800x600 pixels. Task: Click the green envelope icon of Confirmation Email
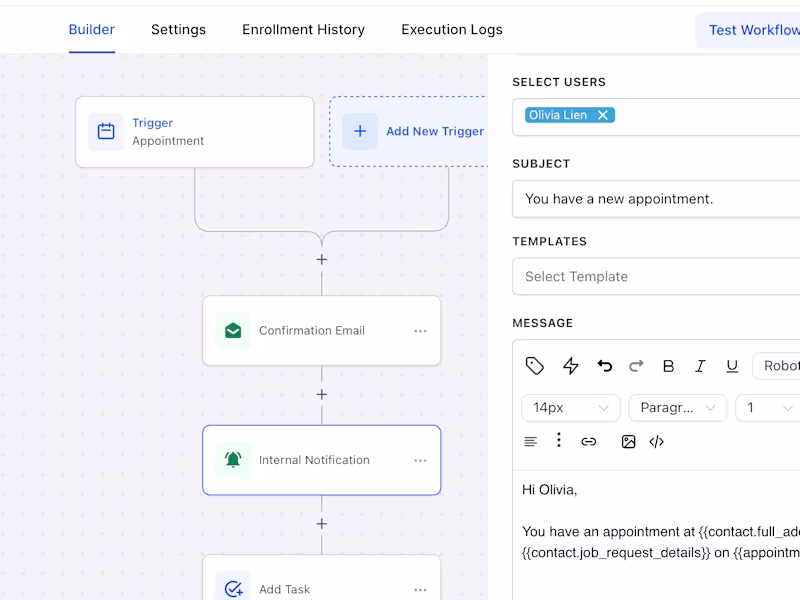click(x=233, y=331)
